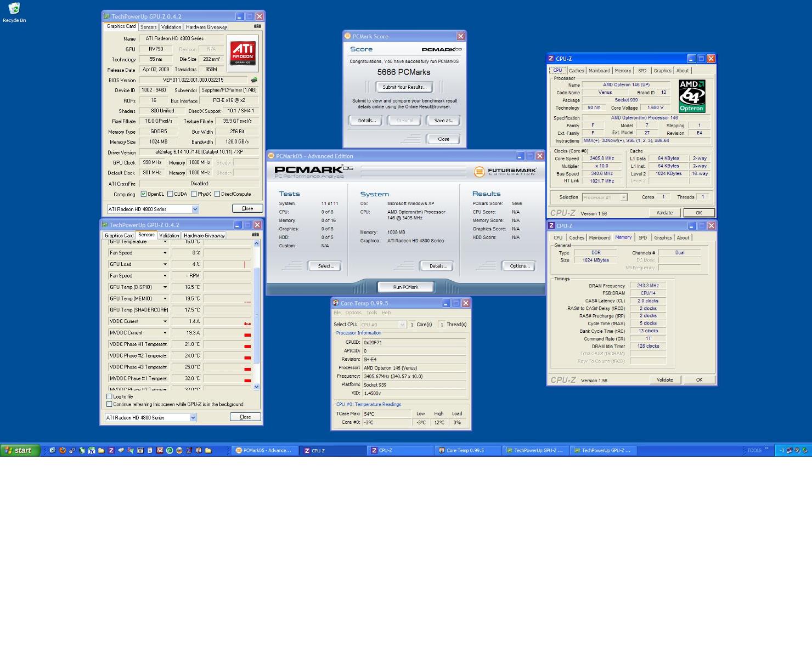
Task: Click Details... button in PCMark Score window
Action: tap(366, 121)
